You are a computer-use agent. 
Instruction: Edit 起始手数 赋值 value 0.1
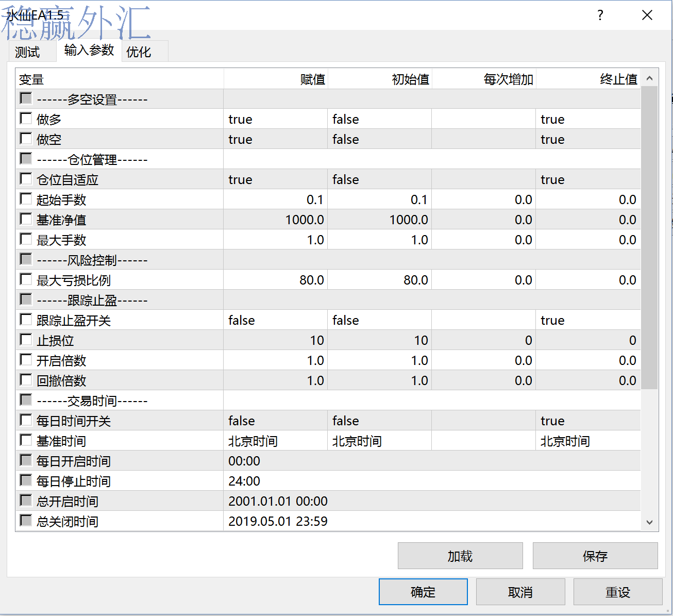tap(276, 199)
